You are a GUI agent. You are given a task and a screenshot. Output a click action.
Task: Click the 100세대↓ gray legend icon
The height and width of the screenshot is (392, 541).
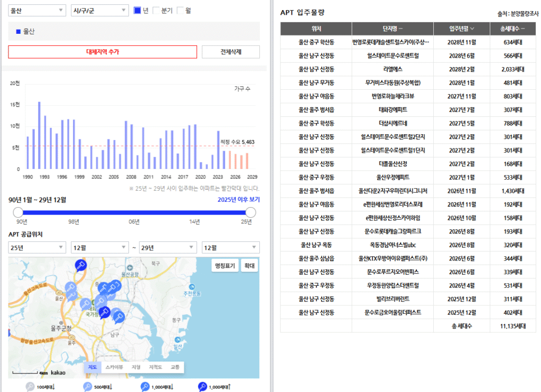(x=30, y=387)
